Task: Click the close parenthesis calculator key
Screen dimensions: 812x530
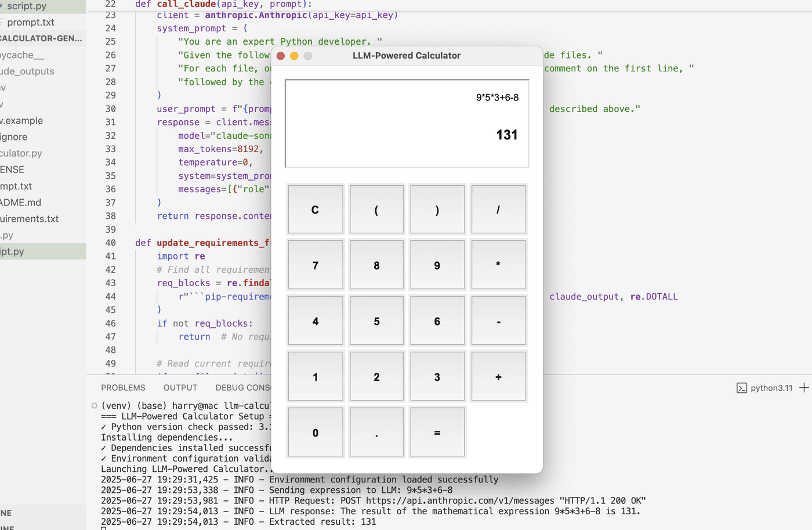Action: pos(437,210)
